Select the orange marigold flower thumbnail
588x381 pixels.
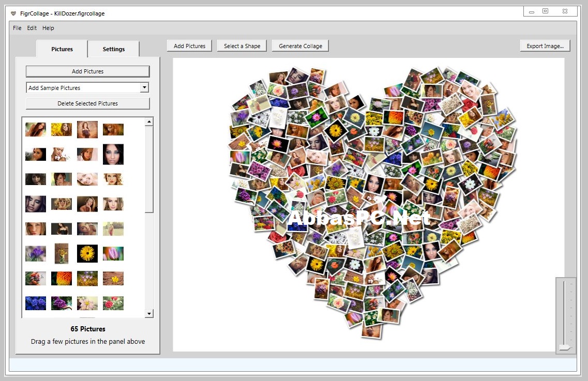62,279
